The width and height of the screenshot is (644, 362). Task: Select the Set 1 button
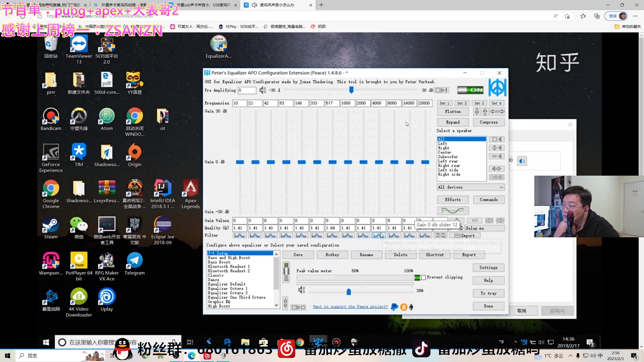click(445, 103)
